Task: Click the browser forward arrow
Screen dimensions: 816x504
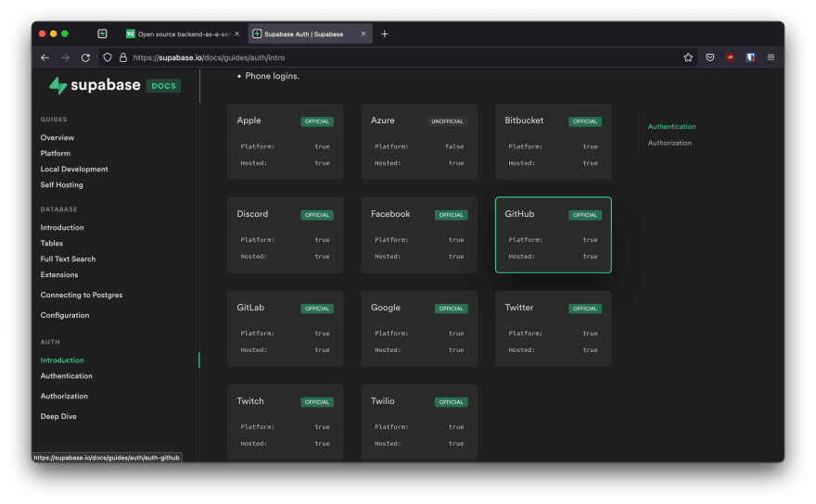Action: pos(65,57)
